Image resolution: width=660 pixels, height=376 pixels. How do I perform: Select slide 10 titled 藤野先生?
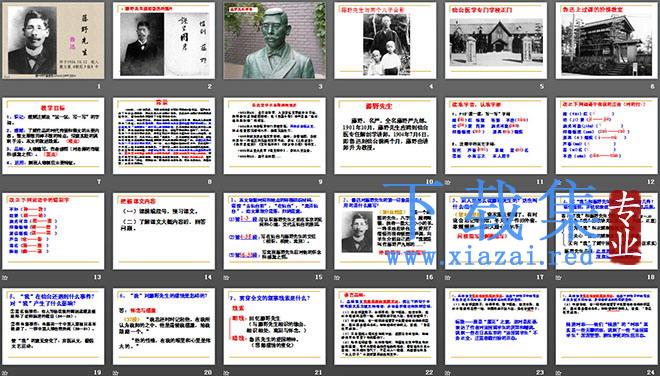point(385,136)
